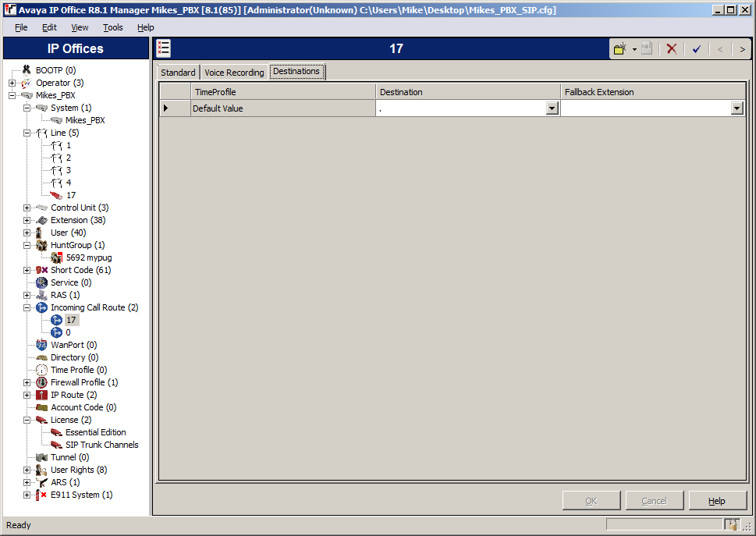756x536 pixels.
Task: Click the 5692 mypug hunt group icon
Action: click(57, 258)
